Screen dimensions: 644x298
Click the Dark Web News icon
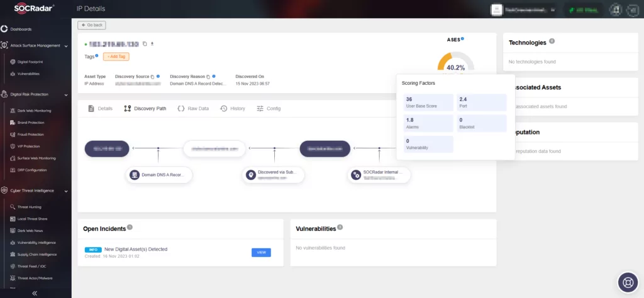13,231
